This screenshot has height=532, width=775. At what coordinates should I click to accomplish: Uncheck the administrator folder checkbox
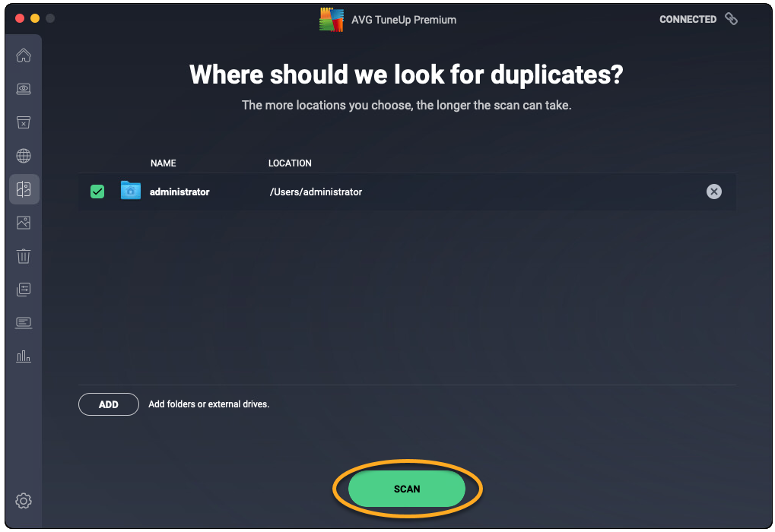97,192
